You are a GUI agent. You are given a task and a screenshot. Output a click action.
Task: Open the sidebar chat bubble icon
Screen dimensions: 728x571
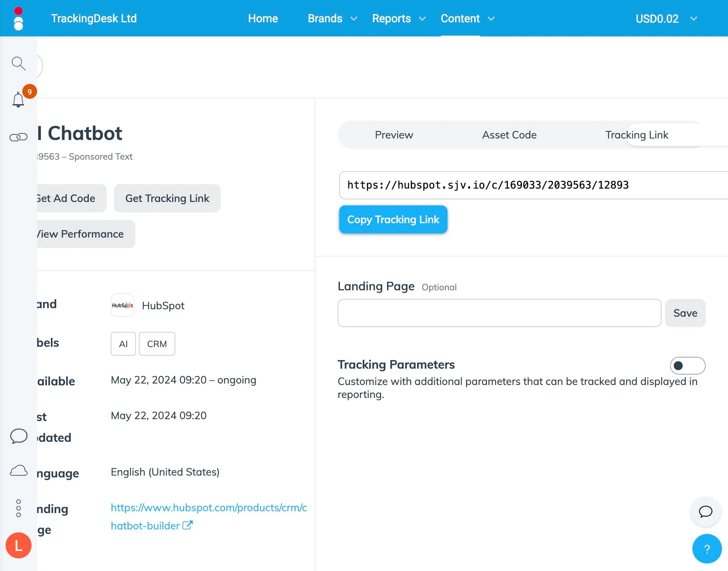click(x=19, y=436)
